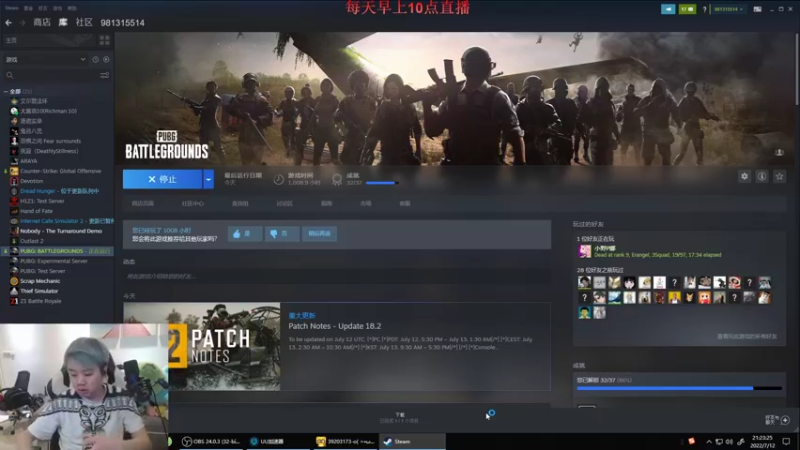
Task: Select Counter-Strike: Global Offensive in library
Action: pos(60,171)
